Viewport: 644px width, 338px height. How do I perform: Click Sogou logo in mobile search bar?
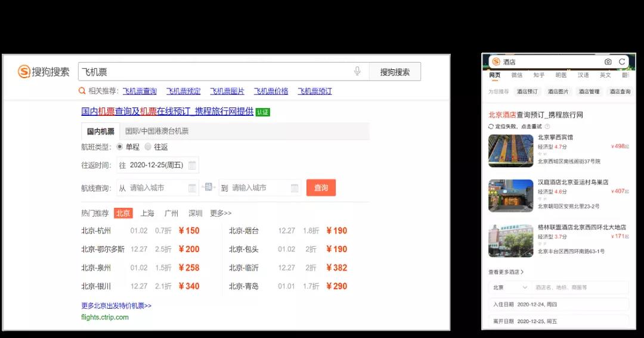496,62
